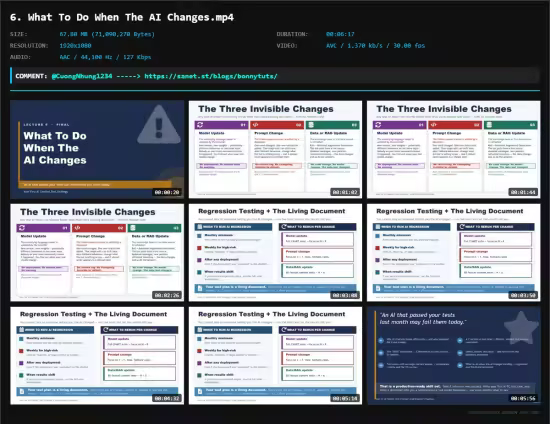Viewport: 550px width, 424px height.
Task: Click the AUDIO: label
Action: pos(20,57)
